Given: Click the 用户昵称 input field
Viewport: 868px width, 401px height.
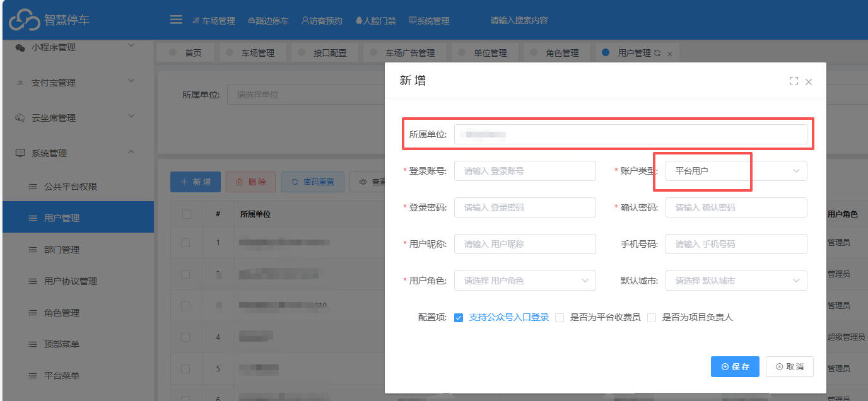Looking at the screenshot, I should coord(525,244).
